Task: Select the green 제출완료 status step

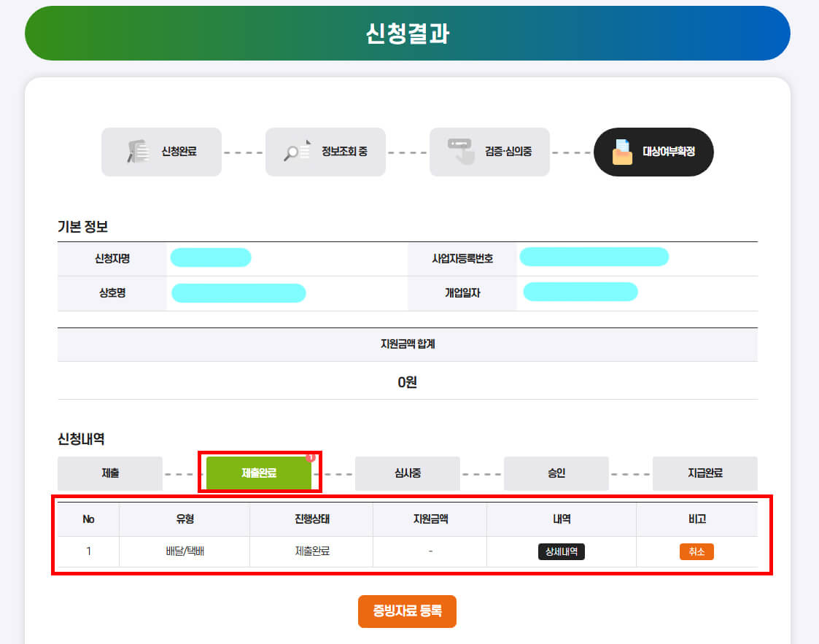Action: [259, 473]
